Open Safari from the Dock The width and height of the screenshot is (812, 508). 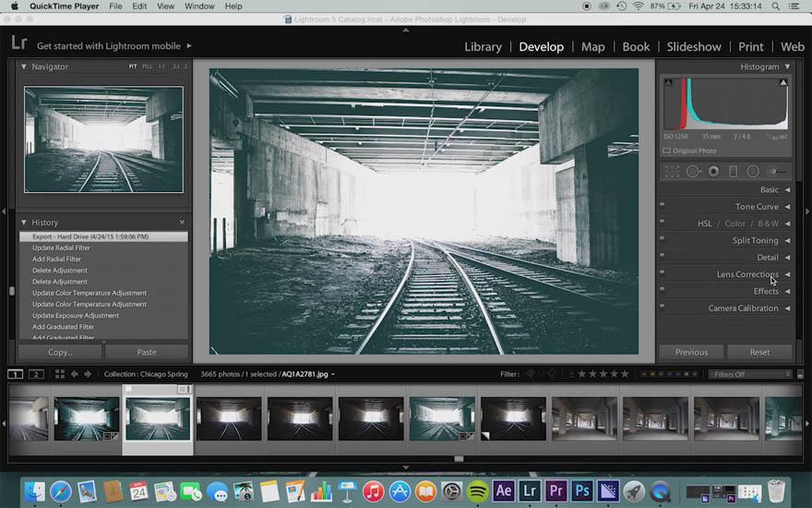pos(61,490)
